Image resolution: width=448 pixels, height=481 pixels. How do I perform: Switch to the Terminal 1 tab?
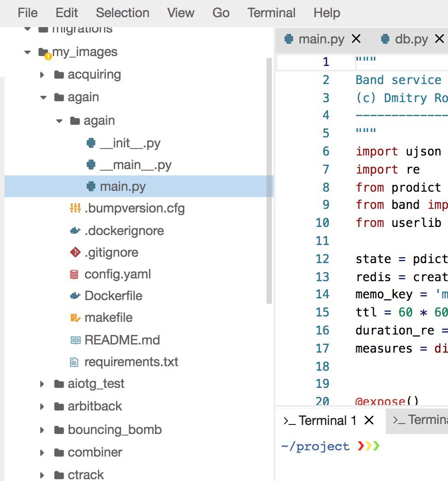pos(328,420)
